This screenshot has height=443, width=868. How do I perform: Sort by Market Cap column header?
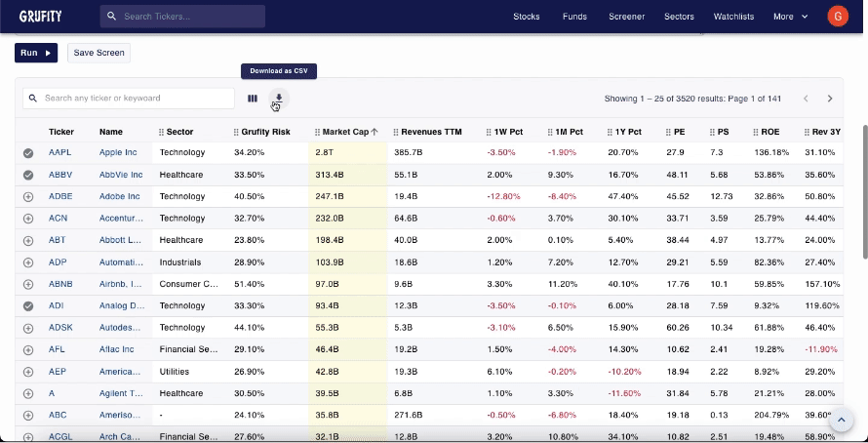pos(345,132)
